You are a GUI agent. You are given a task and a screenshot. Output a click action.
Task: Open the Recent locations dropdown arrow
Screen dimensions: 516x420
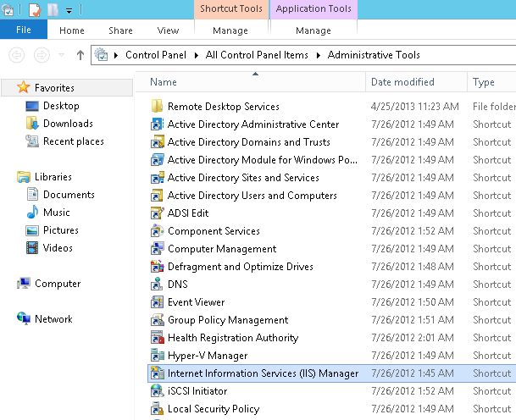point(61,54)
